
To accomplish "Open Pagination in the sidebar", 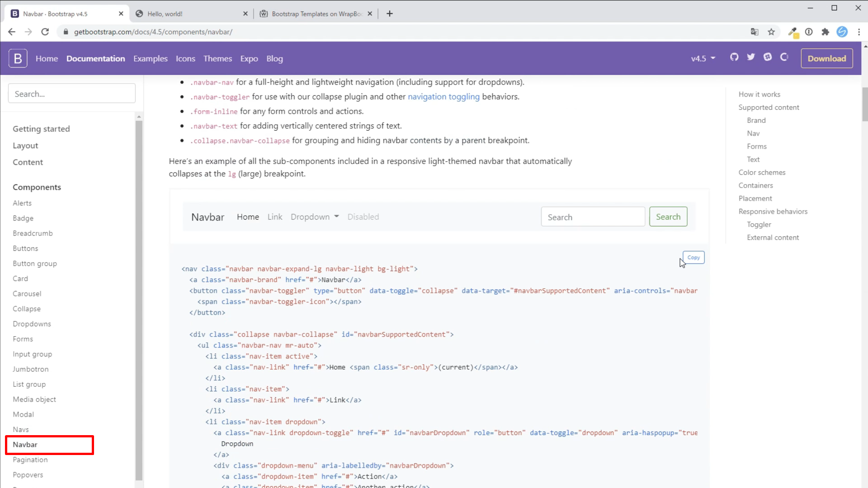I will [30, 460].
